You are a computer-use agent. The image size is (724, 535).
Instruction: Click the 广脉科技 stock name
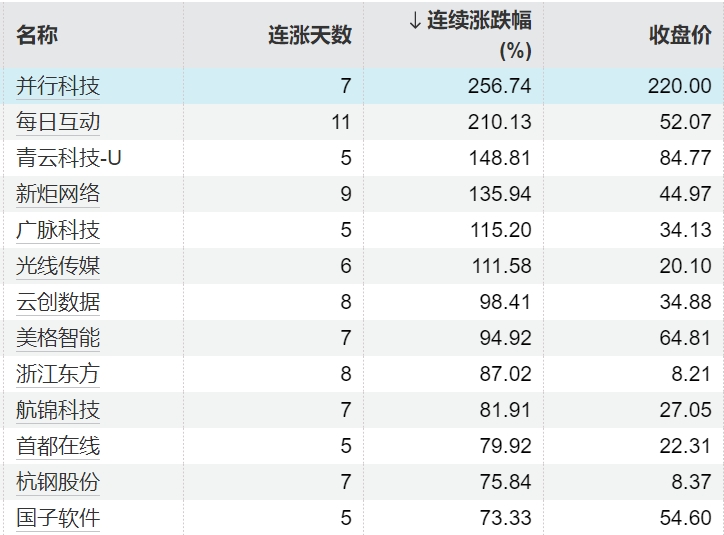tap(58, 231)
